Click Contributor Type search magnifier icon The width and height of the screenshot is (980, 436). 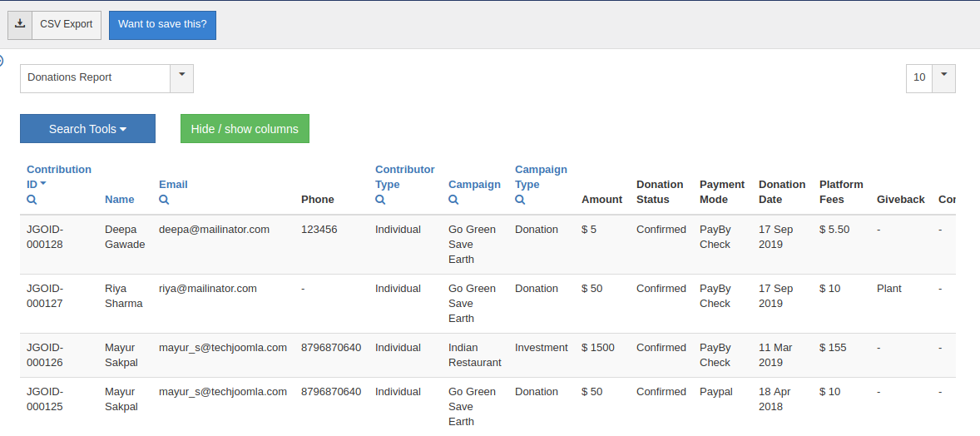[380, 200]
